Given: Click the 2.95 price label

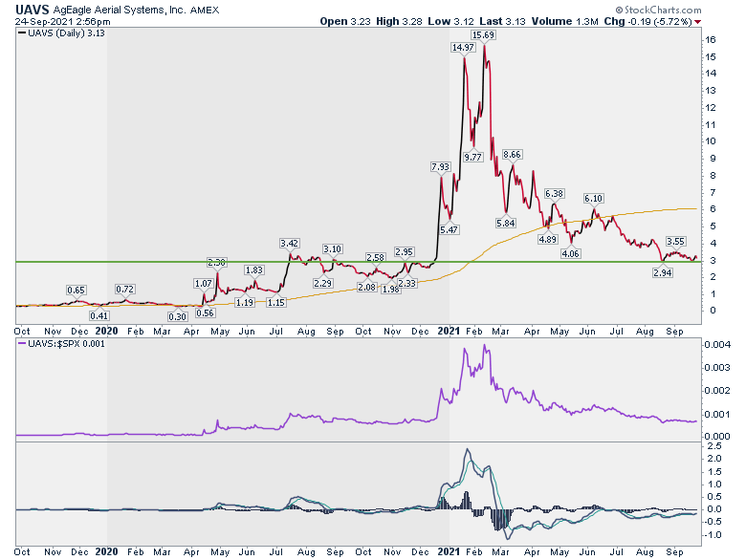Looking at the screenshot, I should pyautogui.click(x=404, y=252).
